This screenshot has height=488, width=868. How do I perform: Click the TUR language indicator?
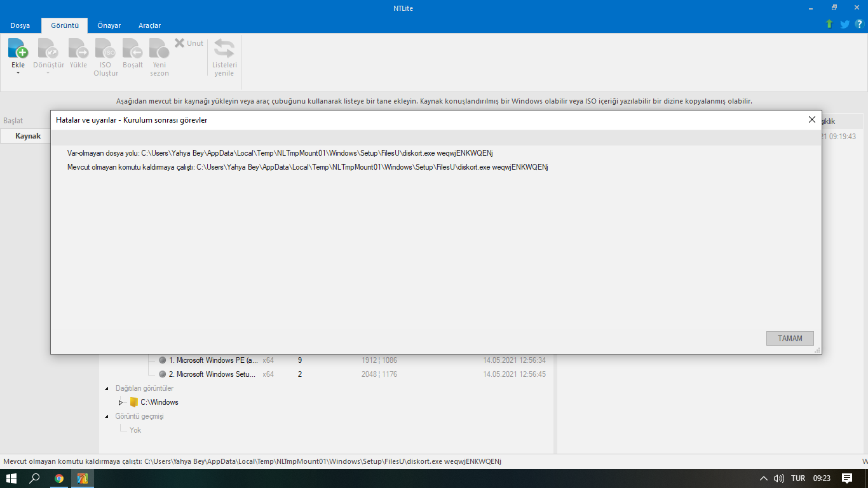click(x=798, y=478)
